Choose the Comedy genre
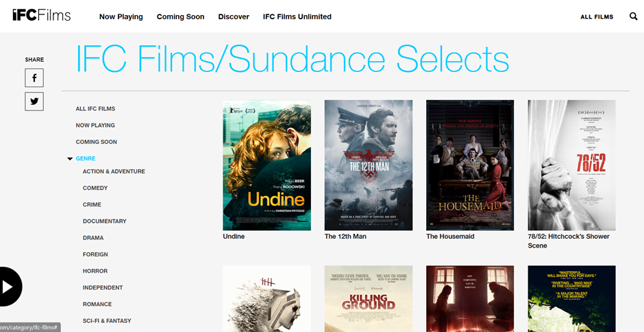 click(95, 188)
